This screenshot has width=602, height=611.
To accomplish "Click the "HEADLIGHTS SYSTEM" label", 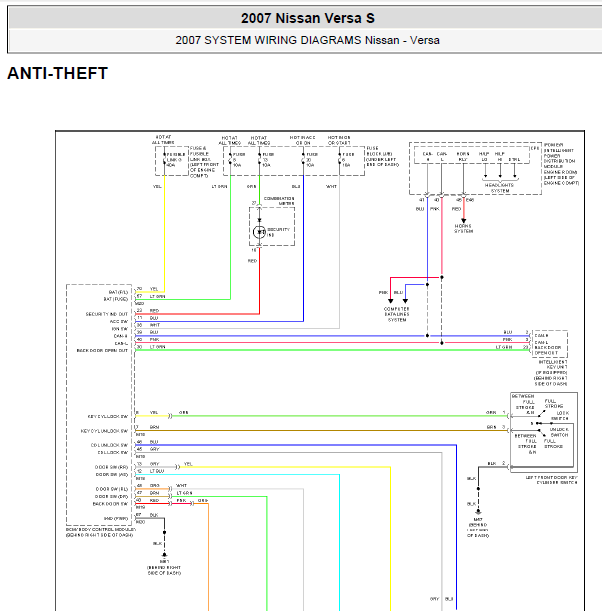I will click(500, 188).
